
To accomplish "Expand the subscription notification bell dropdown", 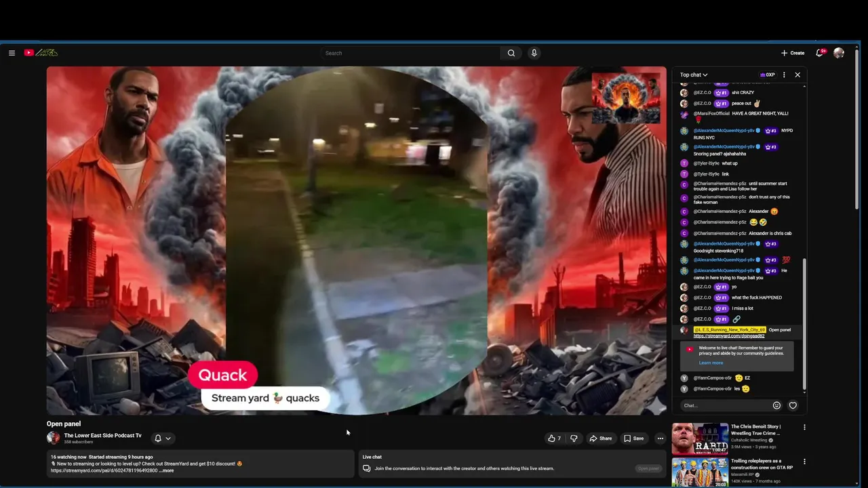I will (162, 439).
